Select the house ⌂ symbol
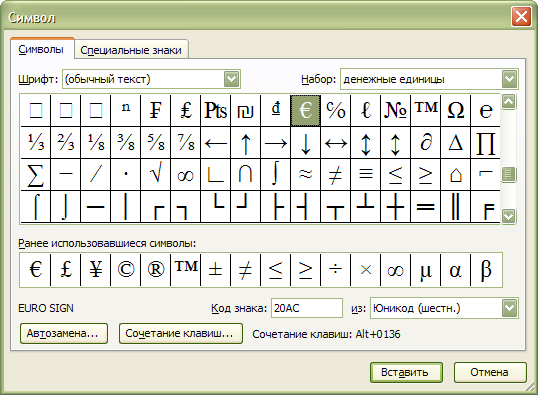Image resolution: width=538 pixels, height=395 pixels. pos(456,174)
